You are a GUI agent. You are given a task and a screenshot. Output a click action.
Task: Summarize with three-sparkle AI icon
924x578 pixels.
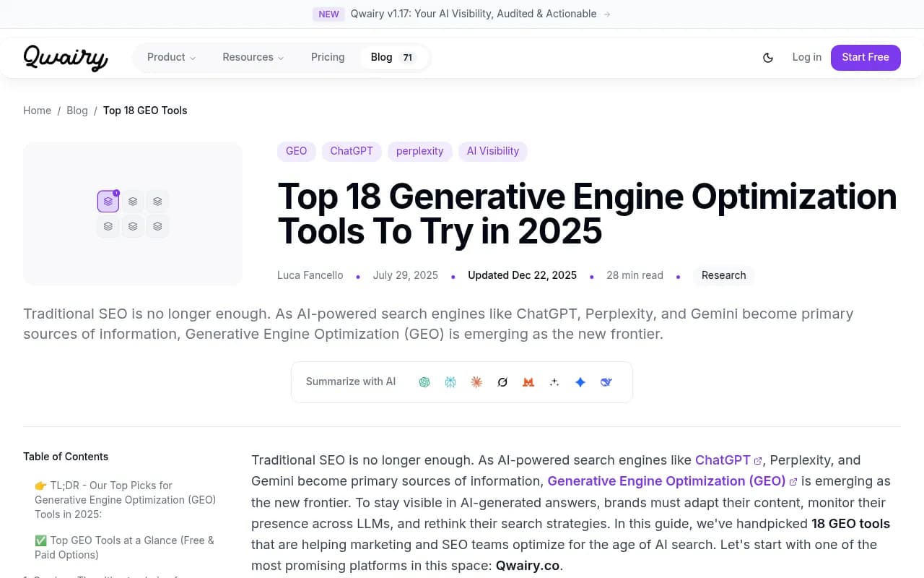554,382
